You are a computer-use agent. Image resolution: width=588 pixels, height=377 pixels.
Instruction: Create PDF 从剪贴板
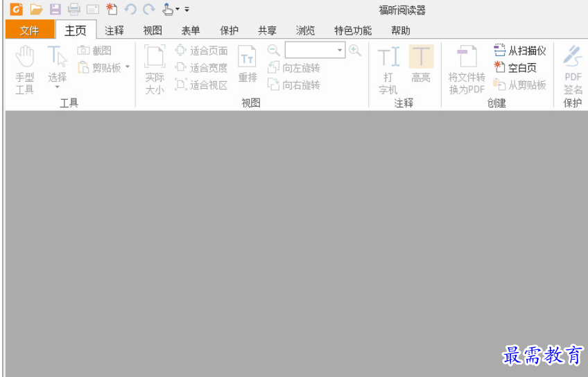pyautogui.click(x=520, y=85)
